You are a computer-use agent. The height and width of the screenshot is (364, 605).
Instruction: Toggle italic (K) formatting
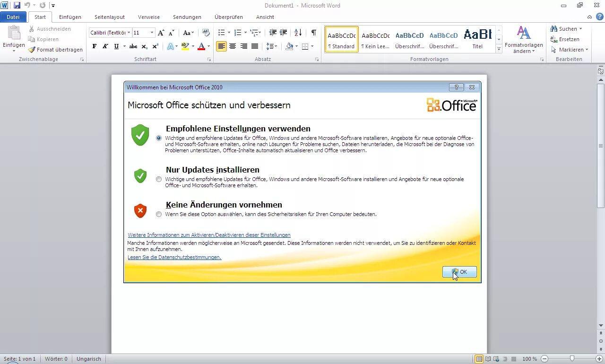[105, 46]
